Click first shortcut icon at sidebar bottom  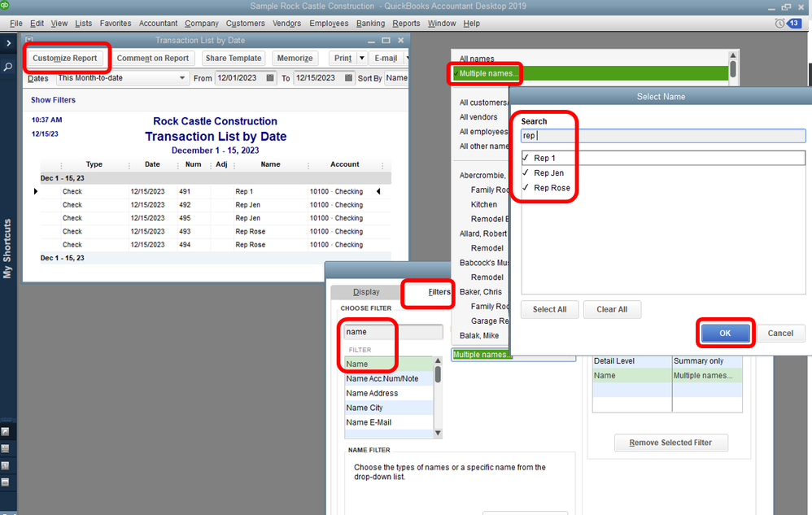pos(5,432)
